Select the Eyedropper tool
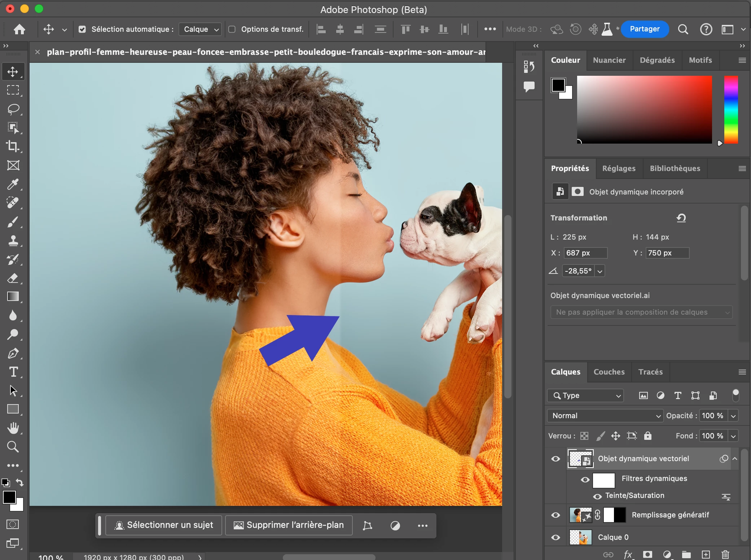 13,184
